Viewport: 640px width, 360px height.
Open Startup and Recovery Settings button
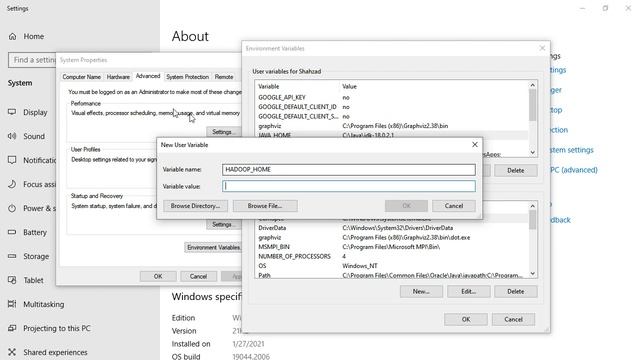(x=224, y=224)
